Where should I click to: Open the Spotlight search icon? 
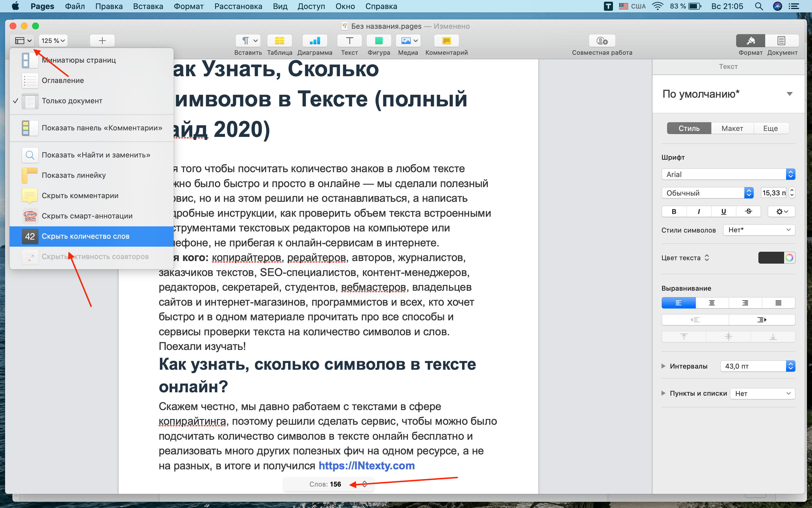[759, 6]
